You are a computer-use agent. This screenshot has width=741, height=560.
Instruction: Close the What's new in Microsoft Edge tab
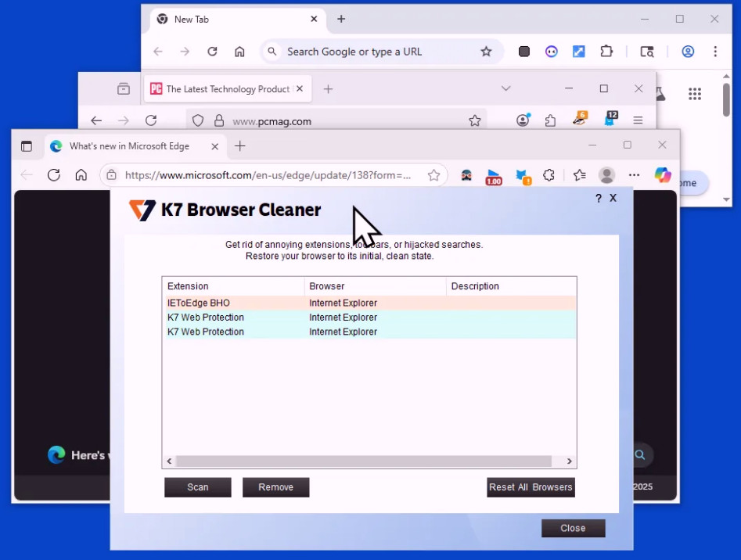pyautogui.click(x=214, y=146)
